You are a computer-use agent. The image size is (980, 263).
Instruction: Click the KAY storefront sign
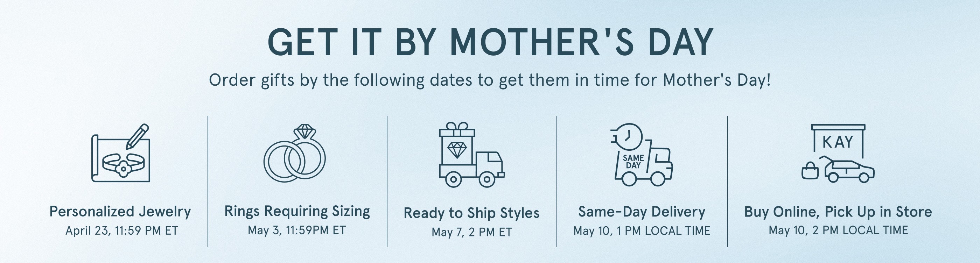tap(838, 142)
